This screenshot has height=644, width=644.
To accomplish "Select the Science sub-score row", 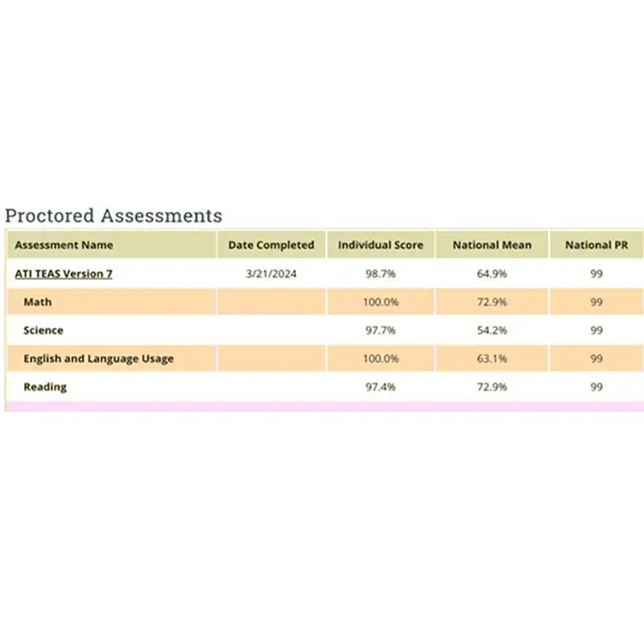I will [x=43, y=330].
